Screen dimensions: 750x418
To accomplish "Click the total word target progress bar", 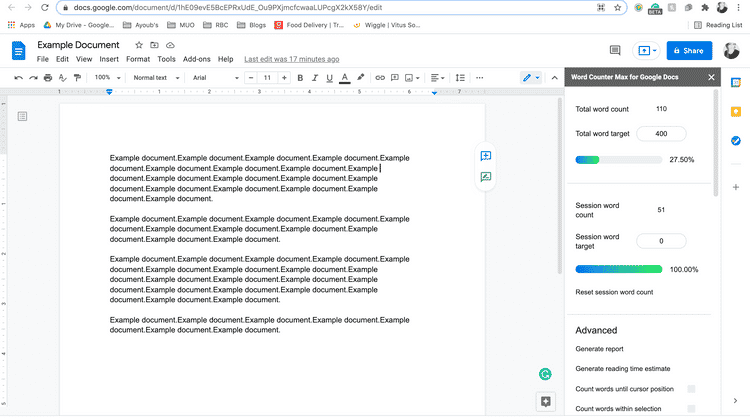I will (618, 159).
